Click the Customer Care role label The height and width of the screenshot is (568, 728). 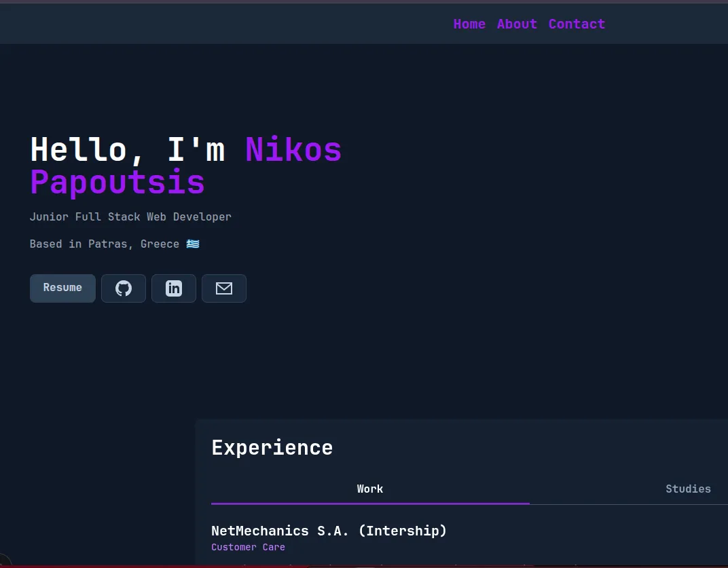point(248,547)
